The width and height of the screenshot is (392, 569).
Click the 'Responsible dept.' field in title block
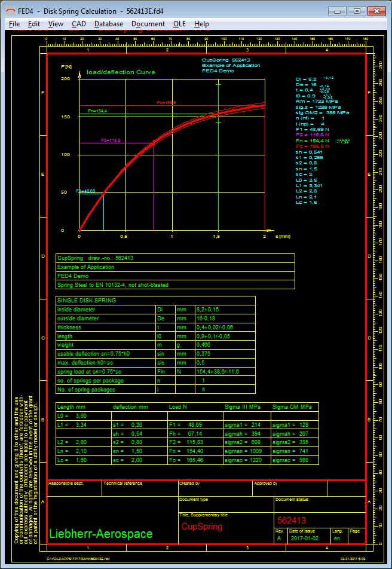click(75, 488)
